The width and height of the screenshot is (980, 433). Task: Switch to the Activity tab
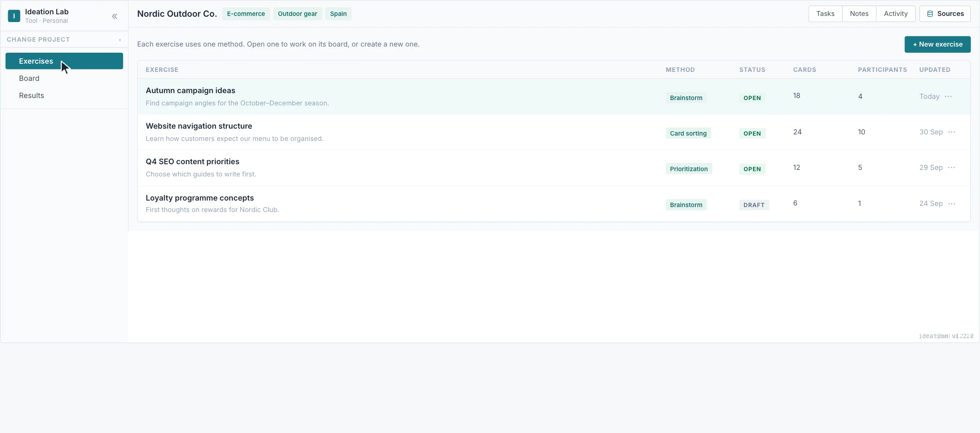895,13
